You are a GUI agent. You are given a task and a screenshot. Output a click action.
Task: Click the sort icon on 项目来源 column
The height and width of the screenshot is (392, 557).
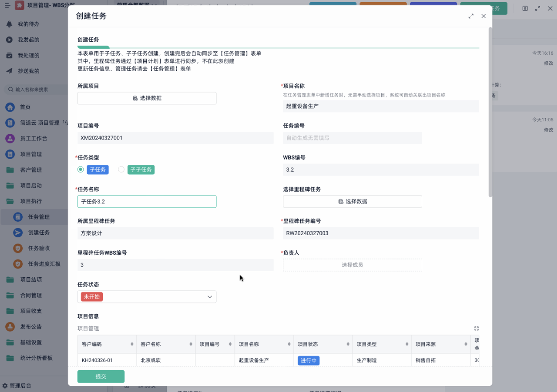[465, 344]
